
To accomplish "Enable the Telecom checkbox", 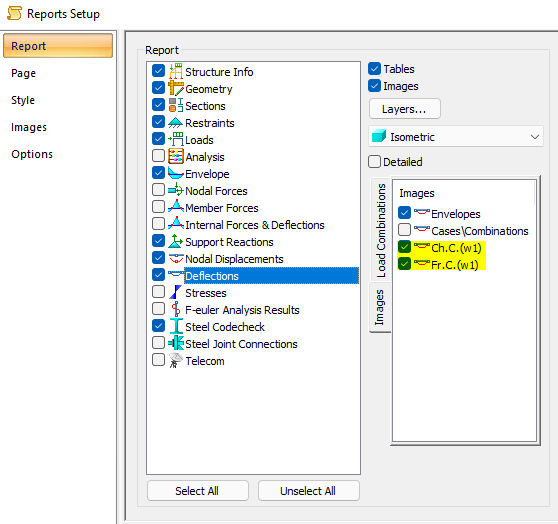I will point(158,360).
